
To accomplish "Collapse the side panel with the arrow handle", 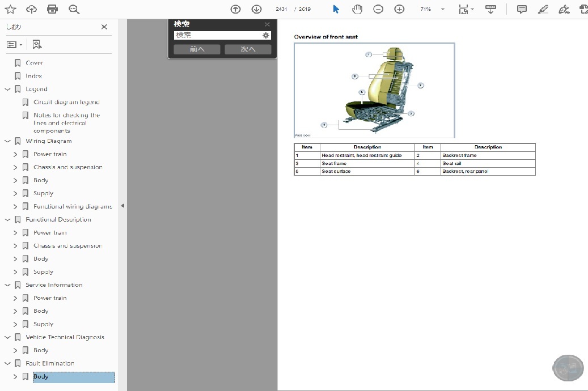I will point(122,206).
